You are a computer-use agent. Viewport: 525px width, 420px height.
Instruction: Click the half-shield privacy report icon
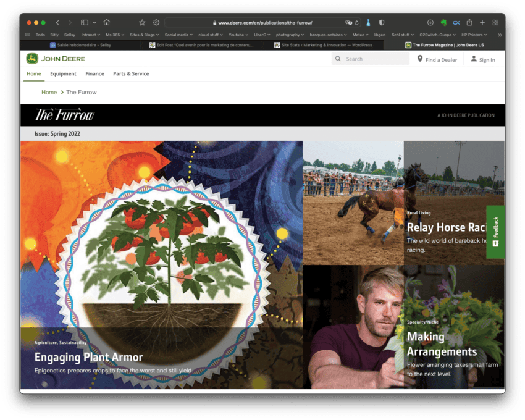[x=381, y=23]
